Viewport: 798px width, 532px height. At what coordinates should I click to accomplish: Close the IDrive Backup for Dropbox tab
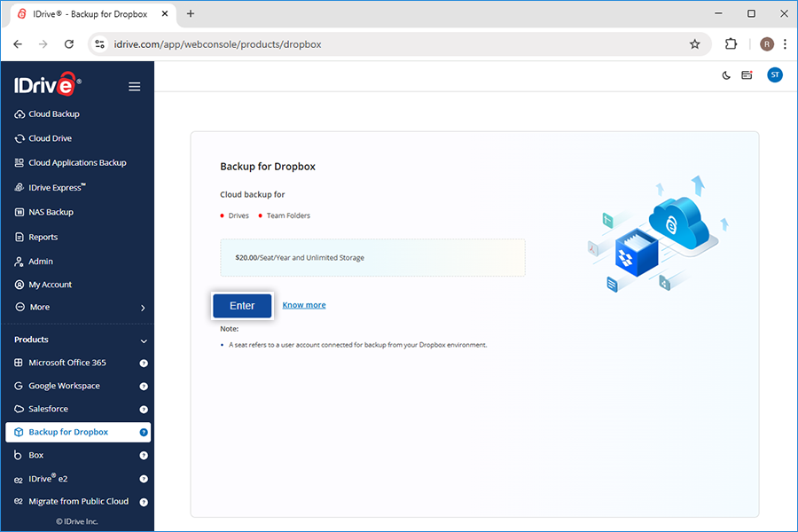click(165, 14)
